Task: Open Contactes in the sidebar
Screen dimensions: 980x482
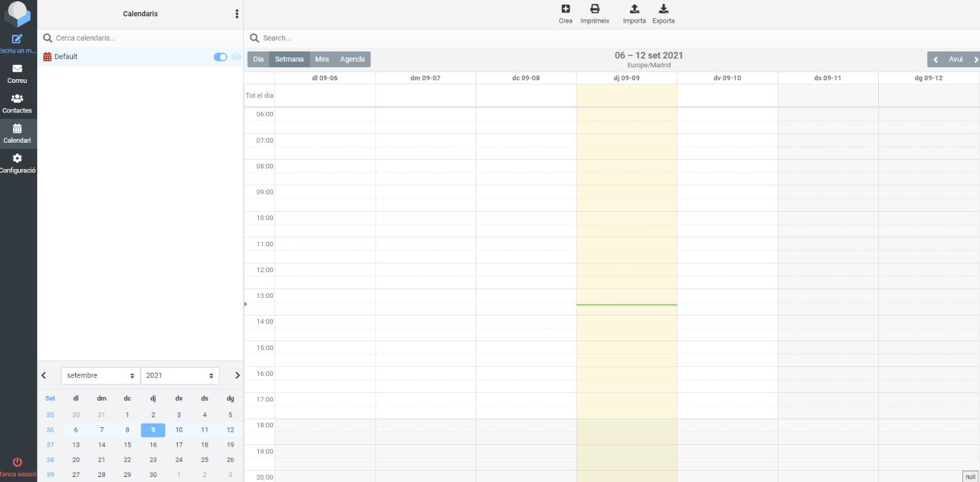Action: (x=18, y=104)
